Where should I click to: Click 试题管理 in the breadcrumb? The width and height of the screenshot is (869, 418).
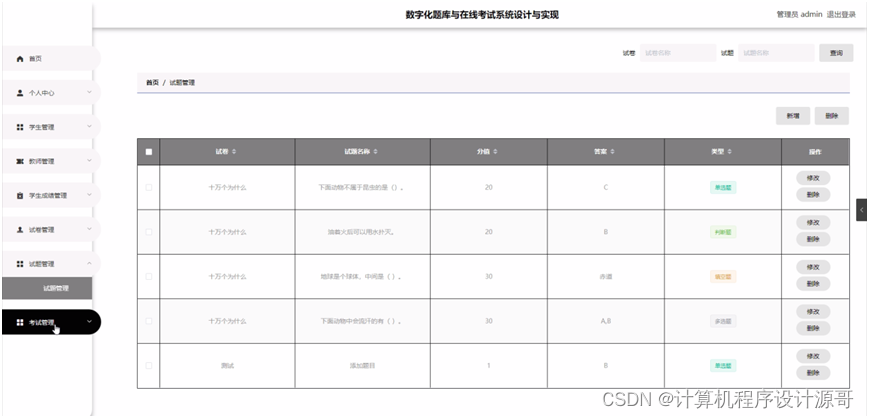pos(182,83)
